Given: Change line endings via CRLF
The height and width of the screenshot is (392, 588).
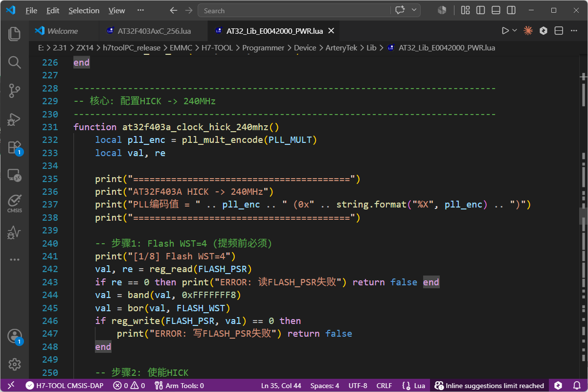Looking at the screenshot, I should 384,386.
